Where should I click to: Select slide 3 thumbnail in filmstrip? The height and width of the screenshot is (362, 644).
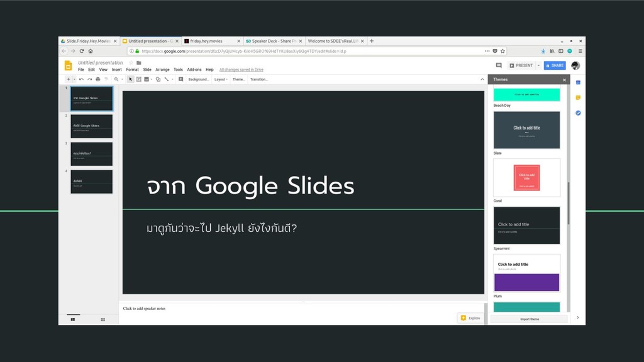91,154
